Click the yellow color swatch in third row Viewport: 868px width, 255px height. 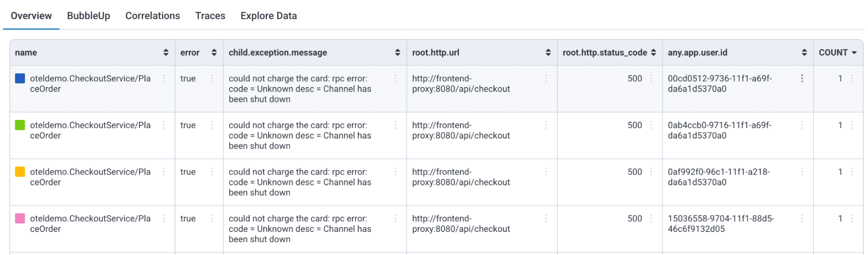tap(20, 172)
